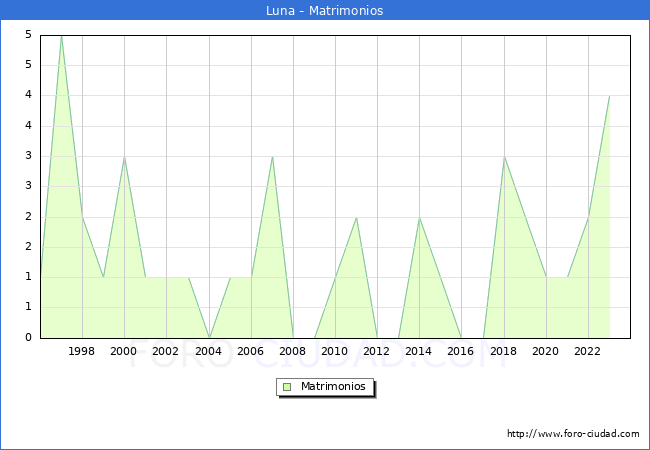Click the green Matrimonios legend swatch
This screenshot has width=650, height=450.
click(287, 387)
